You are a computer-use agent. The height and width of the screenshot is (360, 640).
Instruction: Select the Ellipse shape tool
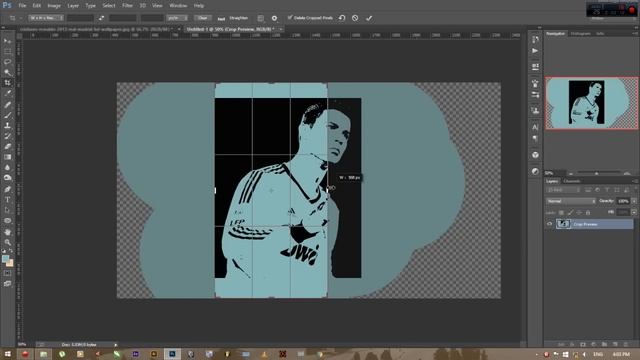click(7, 221)
